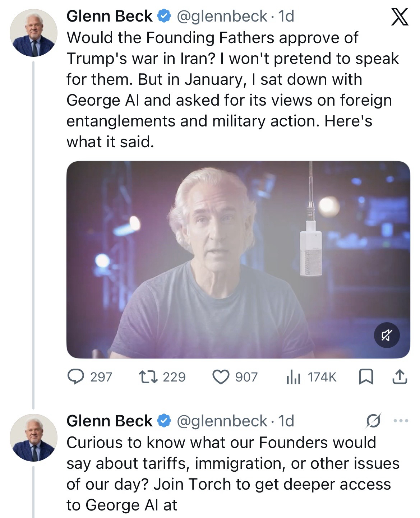The width and height of the screenshot is (420, 518).
Task: Play the George AI video thumbnail
Action: (238, 259)
